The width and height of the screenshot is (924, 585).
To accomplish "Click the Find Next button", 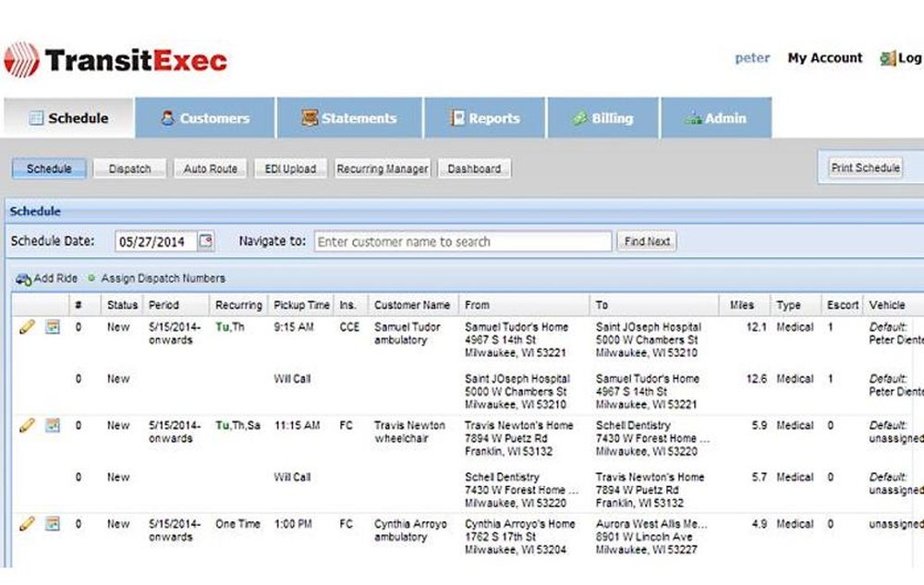I will coord(647,241).
